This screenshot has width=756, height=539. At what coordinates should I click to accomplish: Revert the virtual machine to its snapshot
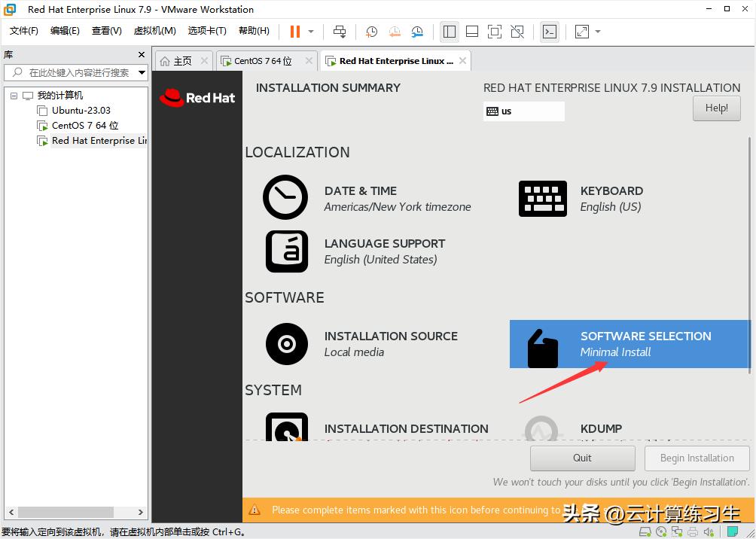[x=394, y=31]
